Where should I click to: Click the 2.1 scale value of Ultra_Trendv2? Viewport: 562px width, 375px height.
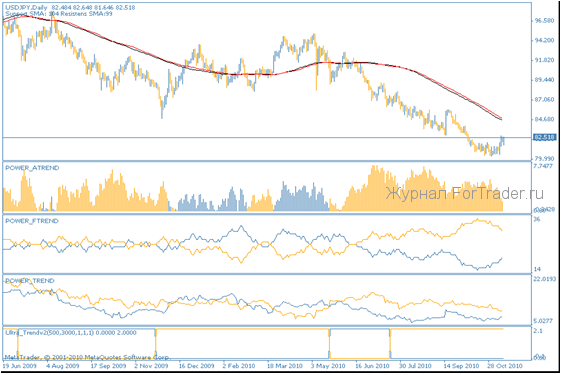pos(538,331)
